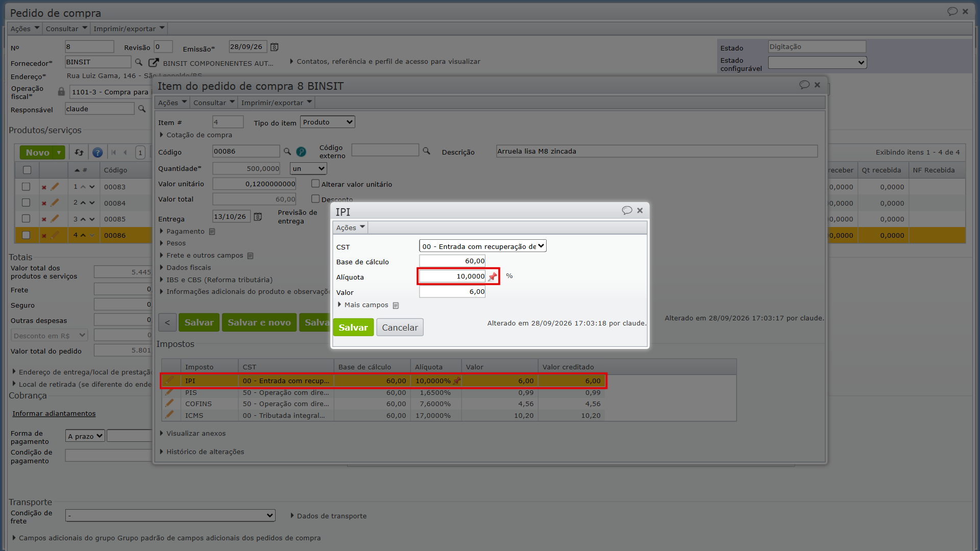The width and height of the screenshot is (980, 551).
Task: Open CST dropdown in IPI dialog
Action: point(483,246)
